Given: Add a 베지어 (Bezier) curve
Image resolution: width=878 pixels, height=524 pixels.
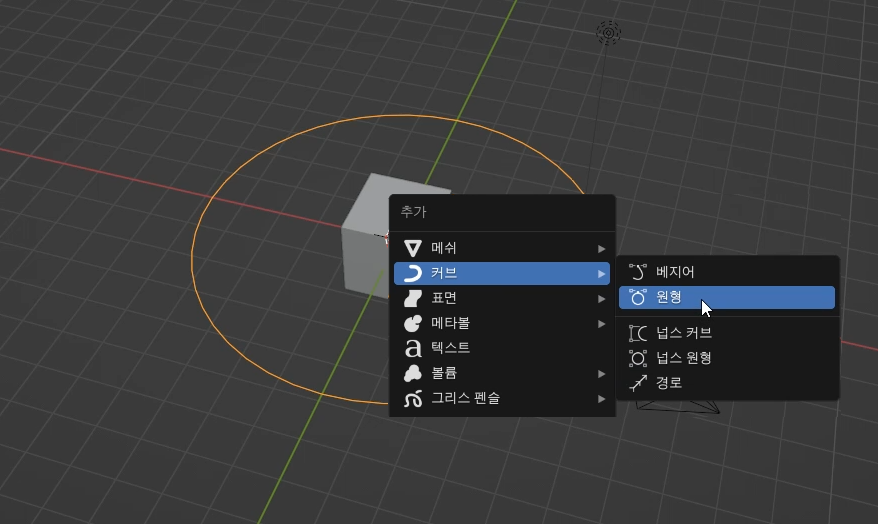Looking at the screenshot, I should 727,272.
